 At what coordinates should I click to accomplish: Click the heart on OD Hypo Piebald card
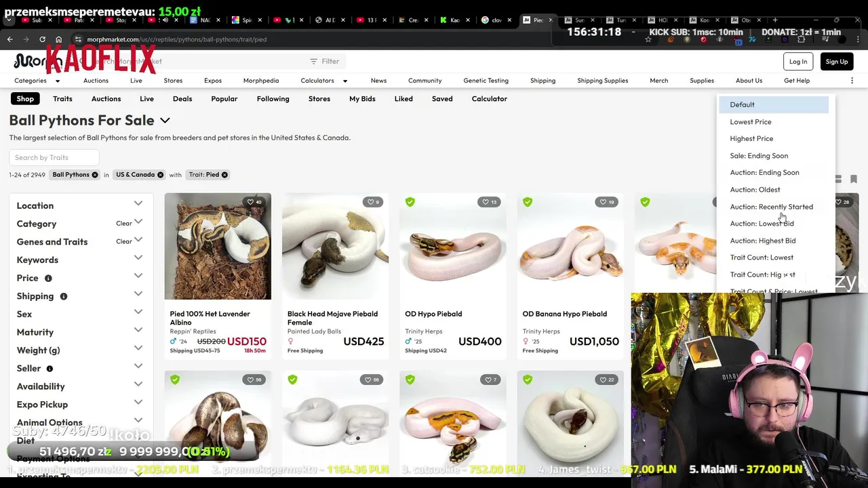coord(486,202)
